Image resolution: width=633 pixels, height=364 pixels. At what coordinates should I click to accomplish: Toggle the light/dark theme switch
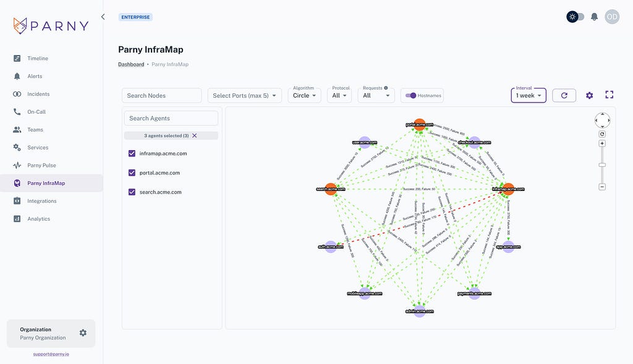(x=576, y=17)
